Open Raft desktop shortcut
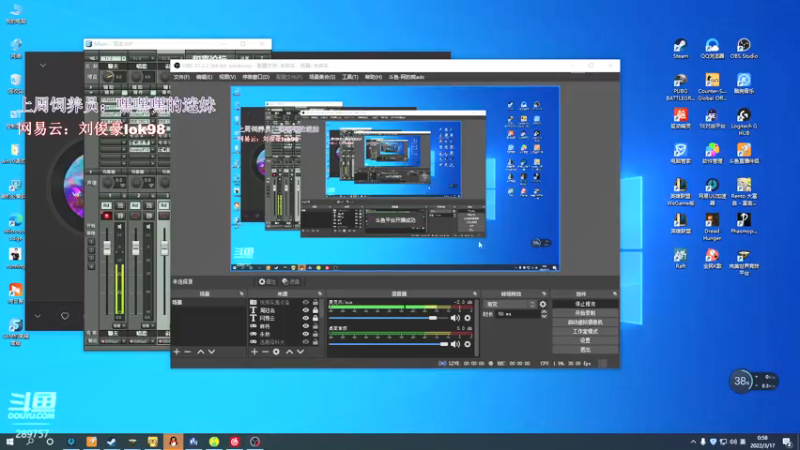 (680, 258)
